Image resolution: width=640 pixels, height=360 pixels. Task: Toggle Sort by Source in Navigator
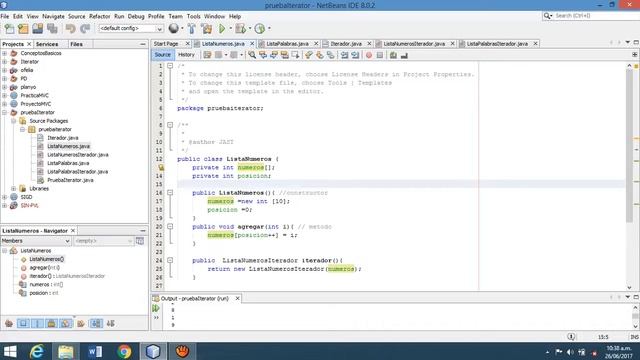pos(111,324)
